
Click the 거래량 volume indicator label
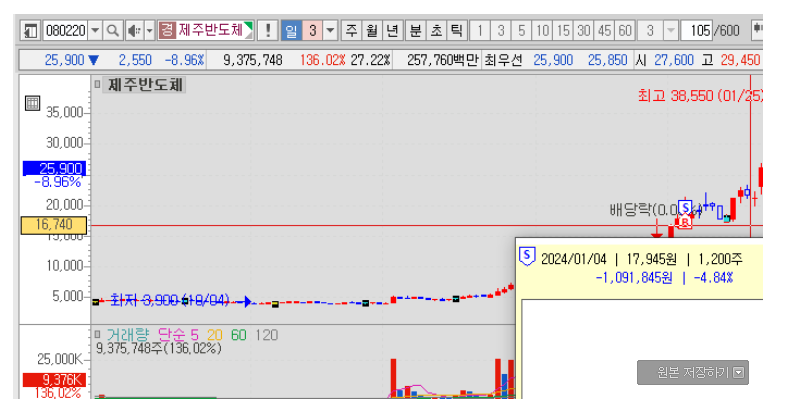pyautogui.click(x=128, y=335)
